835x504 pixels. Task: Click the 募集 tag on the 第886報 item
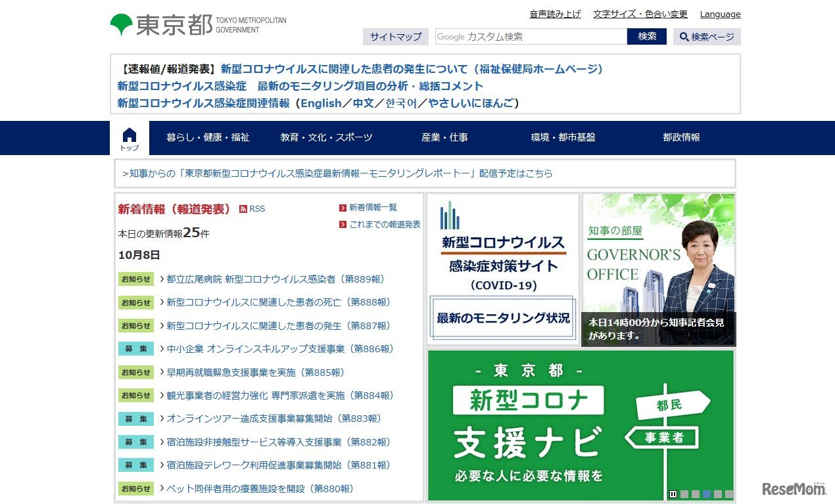click(x=135, y=349)
